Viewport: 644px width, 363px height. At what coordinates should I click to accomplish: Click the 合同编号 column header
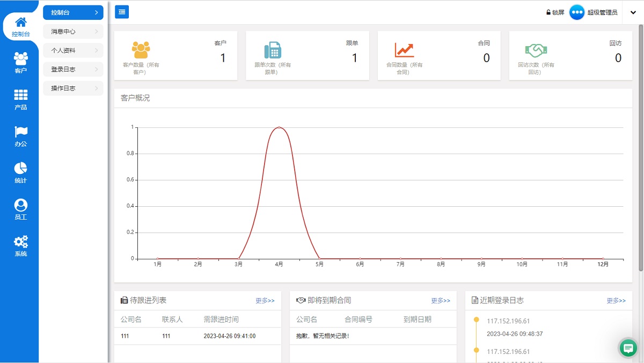coord(358,319)
